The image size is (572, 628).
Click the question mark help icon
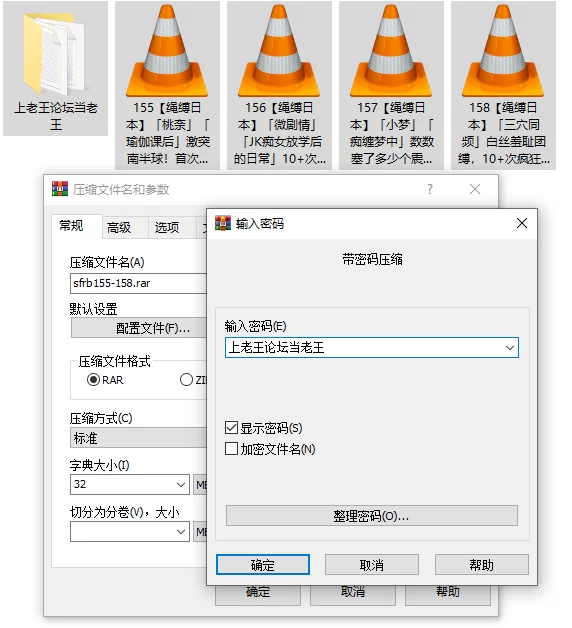coord(430,189)
